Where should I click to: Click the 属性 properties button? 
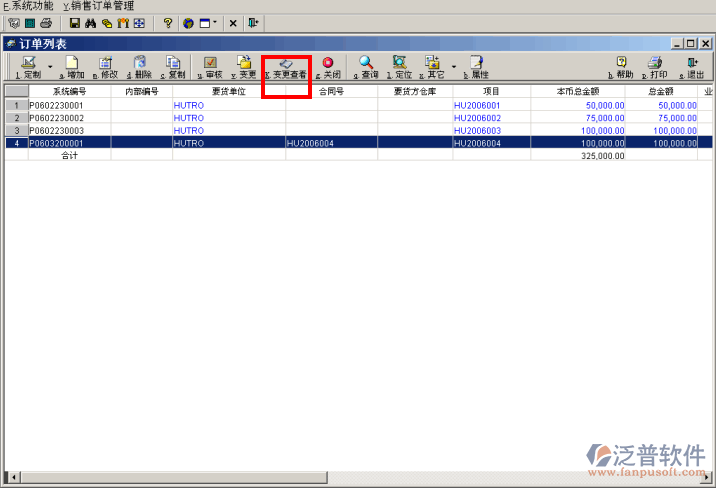click(476, 68)
